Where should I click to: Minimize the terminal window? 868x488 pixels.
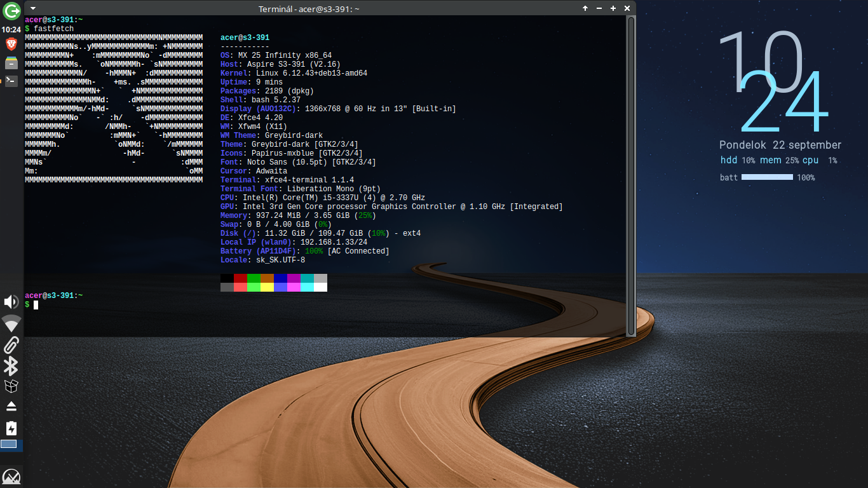pos(599,8)
